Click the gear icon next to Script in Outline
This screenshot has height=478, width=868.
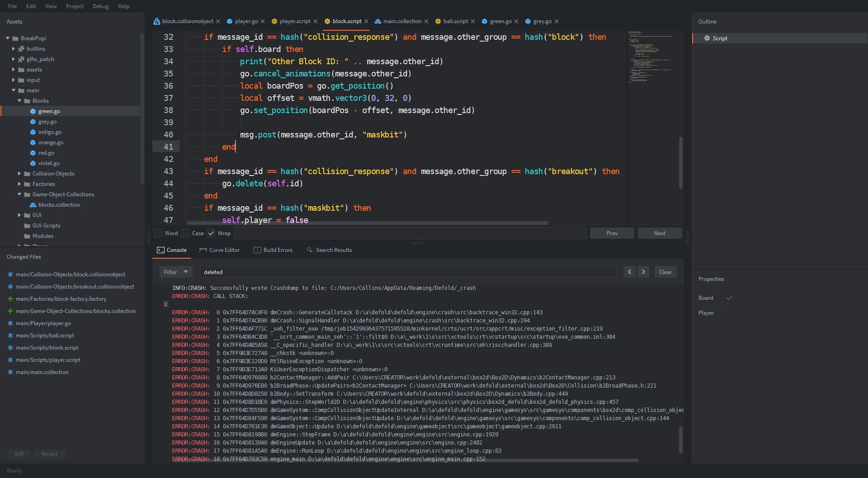707,38
